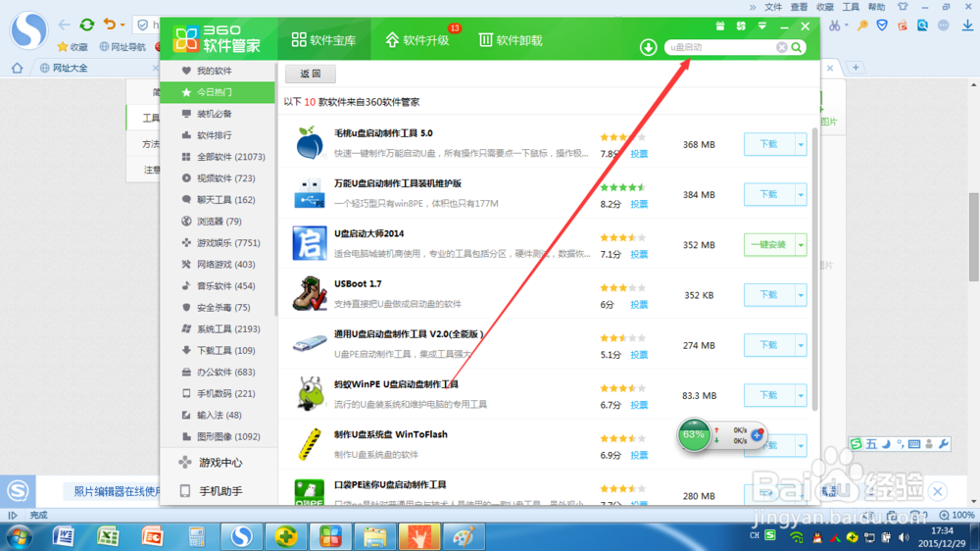The image size is (980, 551).
Task: Open Excel from the taskbar
Action: click(108, 536)
